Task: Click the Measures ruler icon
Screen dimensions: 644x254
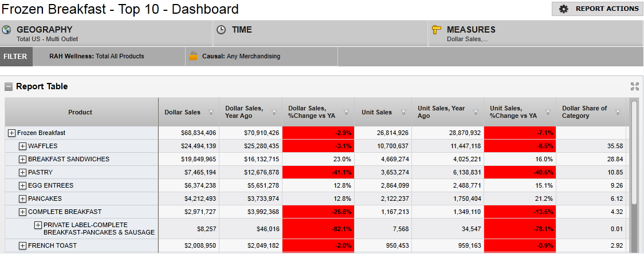Action: point(437,30)
